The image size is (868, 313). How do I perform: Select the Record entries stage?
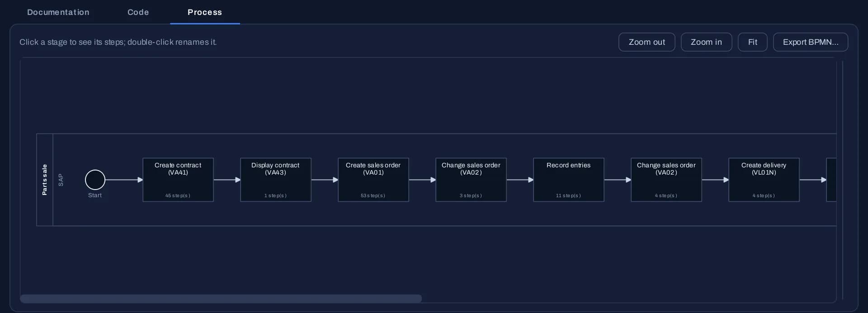(569, 180)
